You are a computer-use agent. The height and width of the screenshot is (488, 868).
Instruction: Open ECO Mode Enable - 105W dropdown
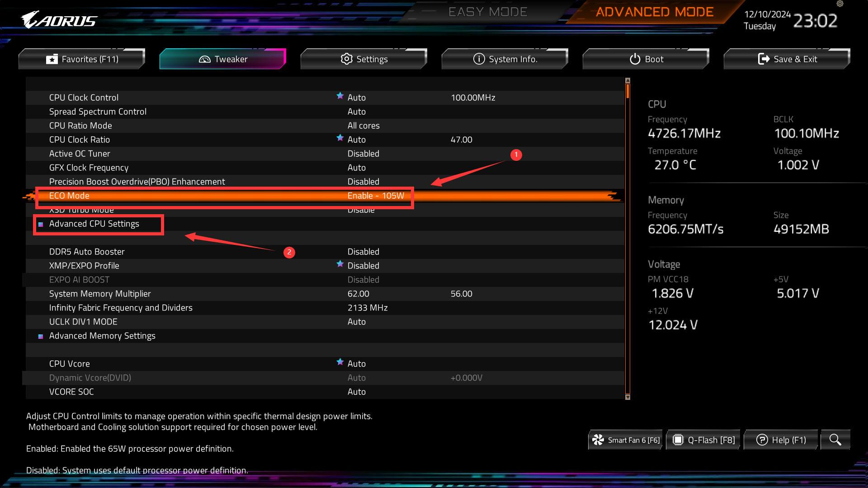(x=375, y=196)
